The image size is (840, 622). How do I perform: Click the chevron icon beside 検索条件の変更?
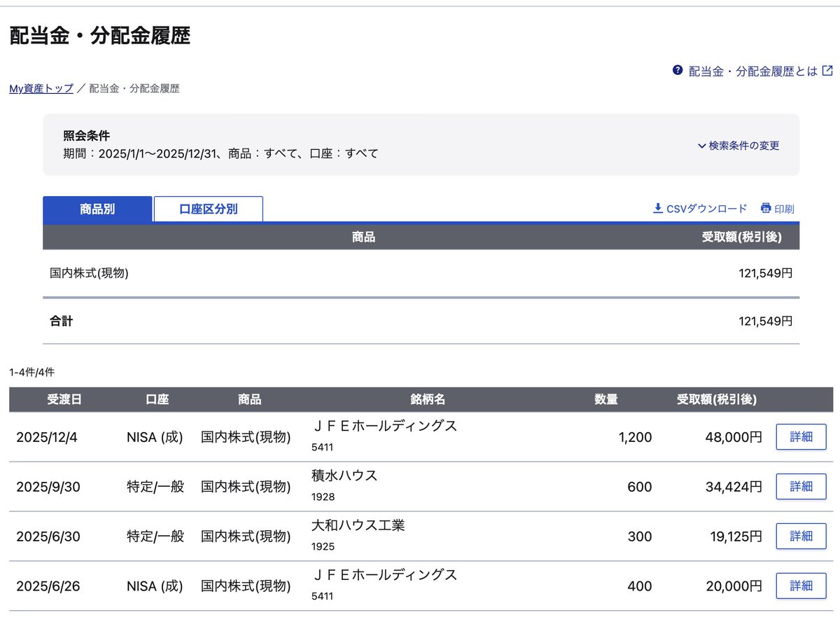pos(701,146)
